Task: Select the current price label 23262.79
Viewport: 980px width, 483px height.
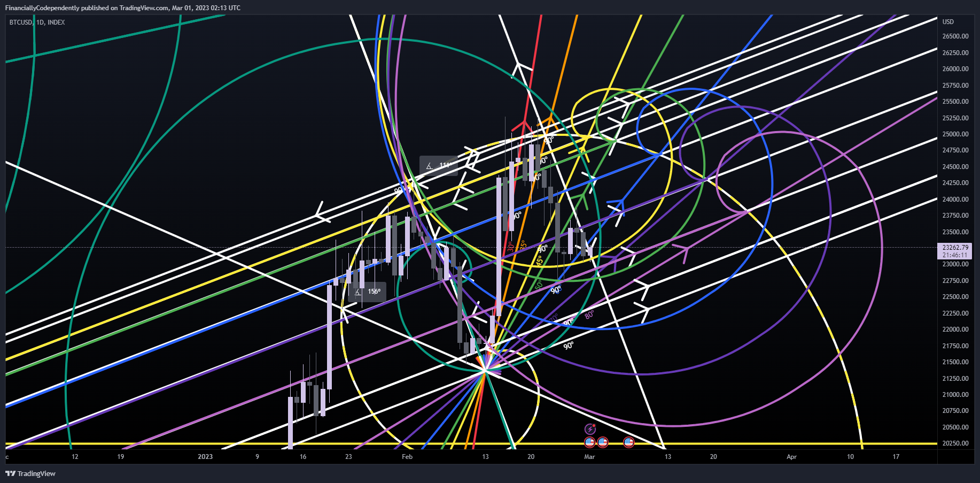Action: tap(955, 248)
